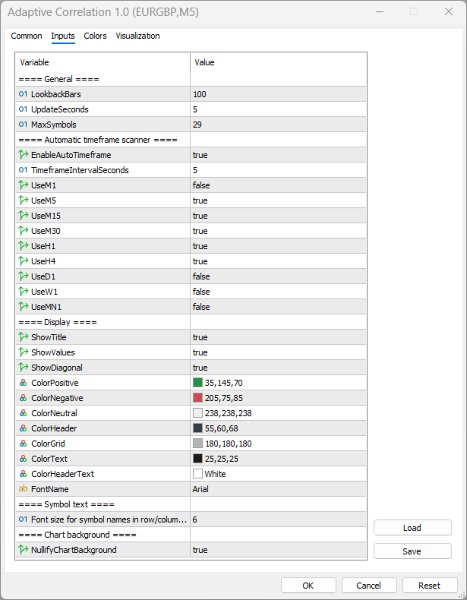The width and height of the screenshot is (467, 600).
Task: Click the color icon beside ColorNeutral
Action: coord(23,413)
